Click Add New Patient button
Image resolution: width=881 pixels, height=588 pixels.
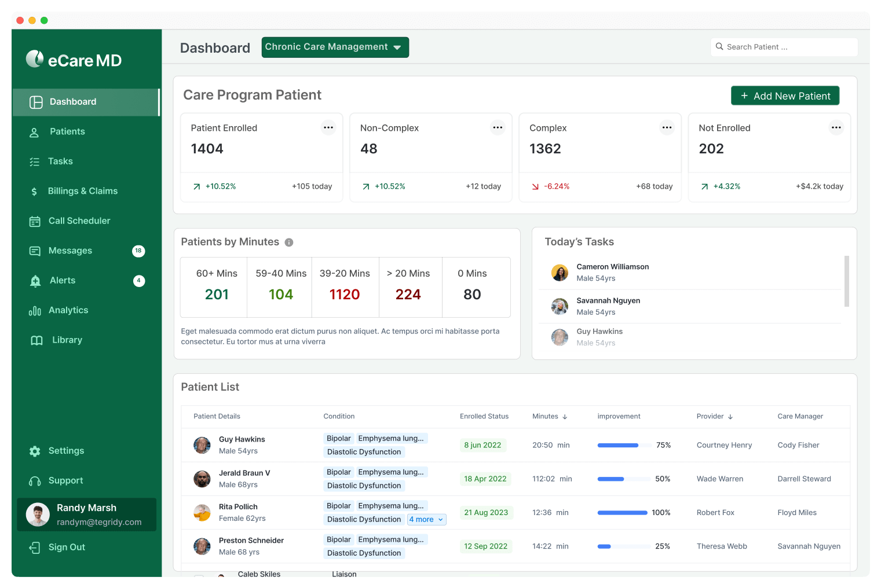[x=785, y=96]
